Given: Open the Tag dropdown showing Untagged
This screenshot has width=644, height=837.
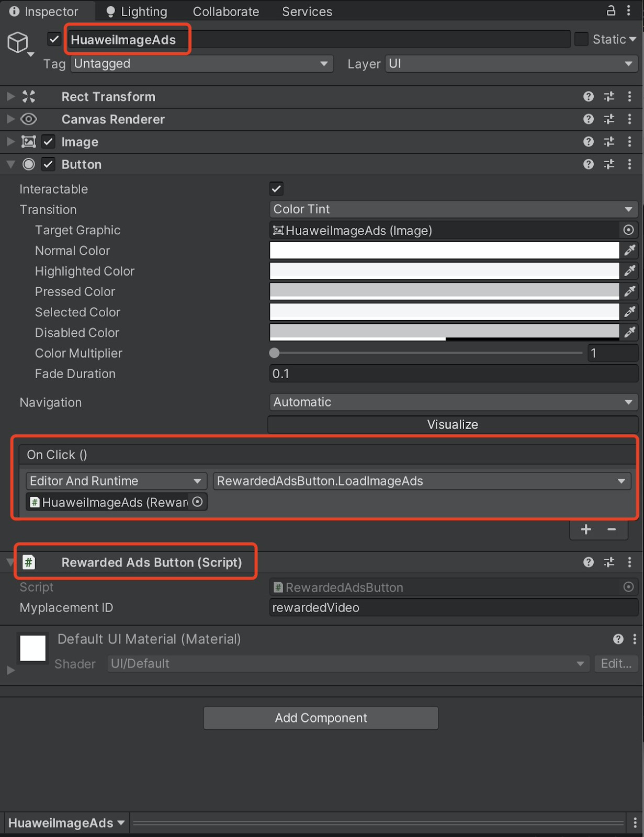Looking at the screenshot, I should [x=202, y=63].
